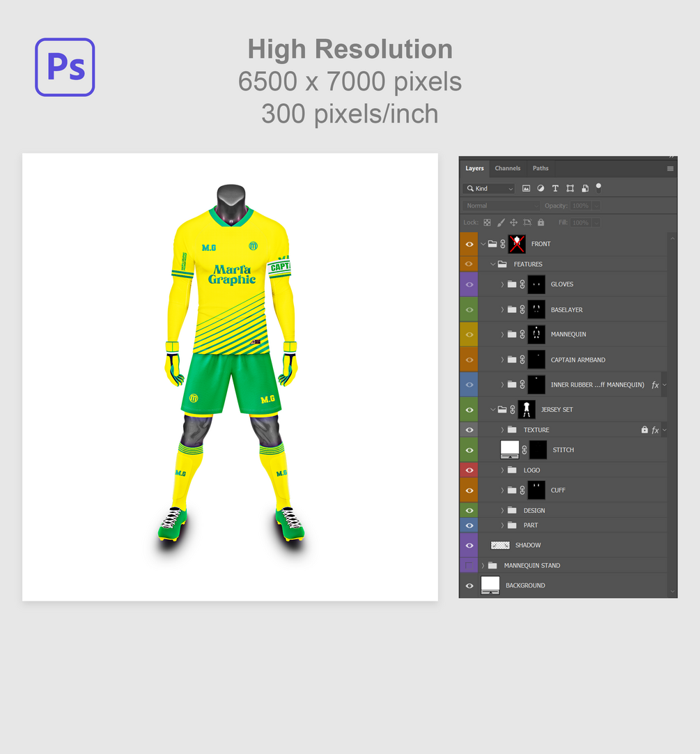This screenshot has height=754, width=700.
Task: Switch to the Channels tab
Action: pyautogui.click(x=508, y=169)
